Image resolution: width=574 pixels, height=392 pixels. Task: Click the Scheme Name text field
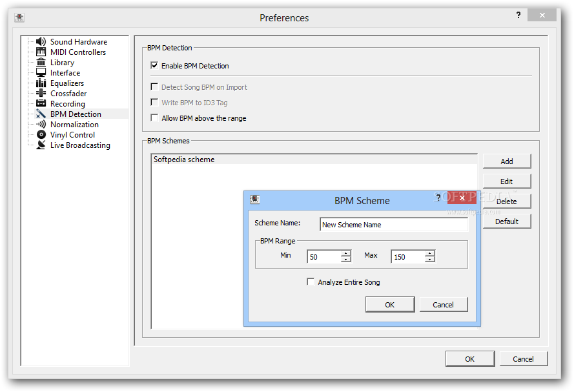394,224
